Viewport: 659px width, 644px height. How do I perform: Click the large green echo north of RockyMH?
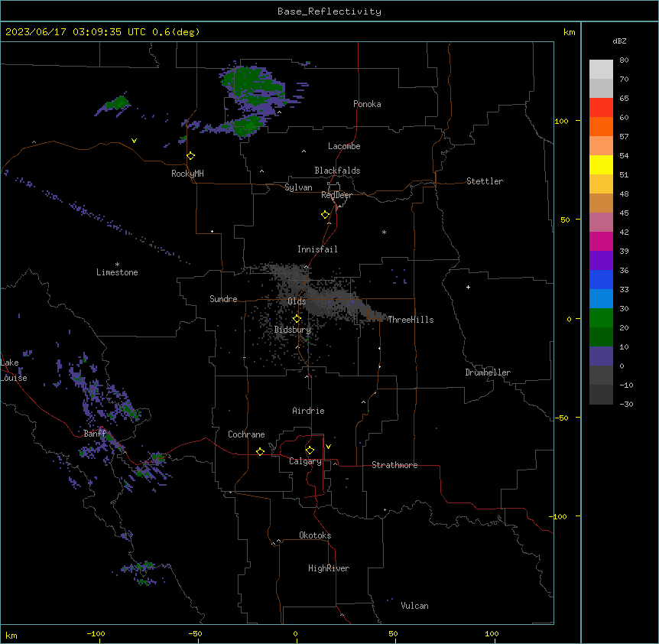(x=252, y=90)
